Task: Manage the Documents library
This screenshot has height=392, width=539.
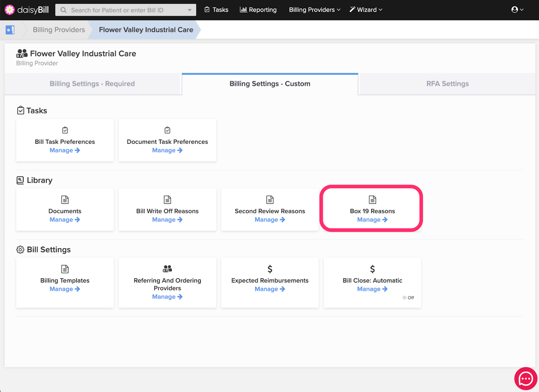Action: 65,220
